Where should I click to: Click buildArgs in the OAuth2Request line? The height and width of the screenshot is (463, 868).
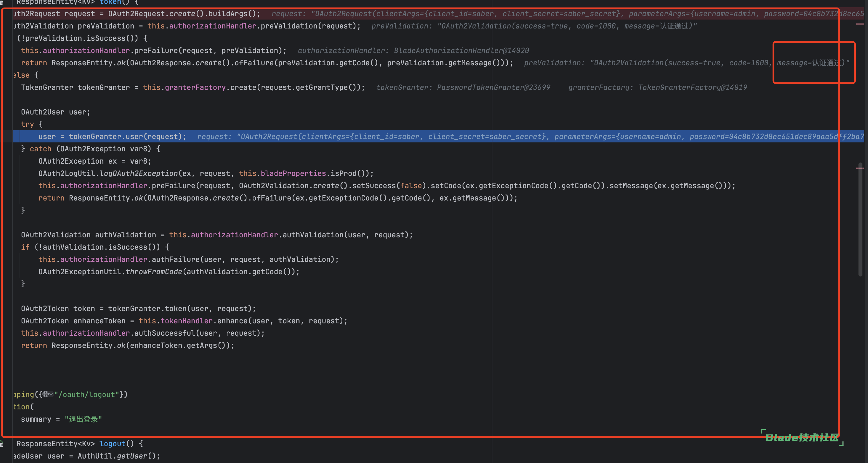[228, 14]
